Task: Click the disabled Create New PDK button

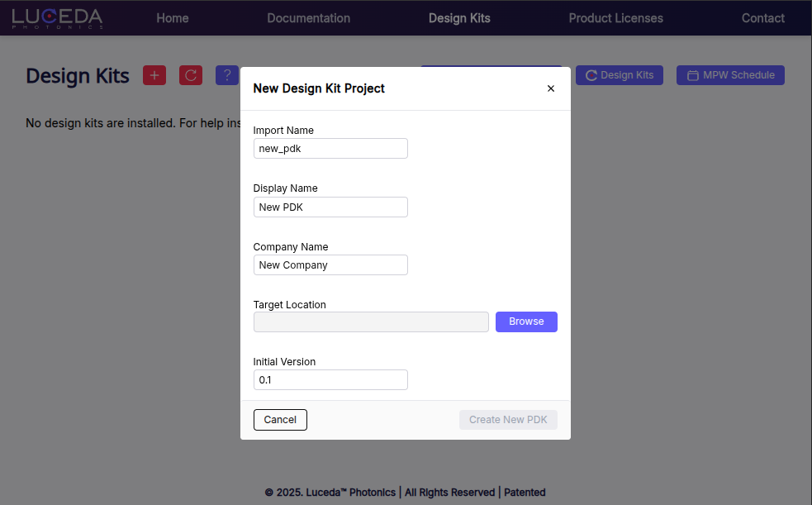Action: pos(508,419)
